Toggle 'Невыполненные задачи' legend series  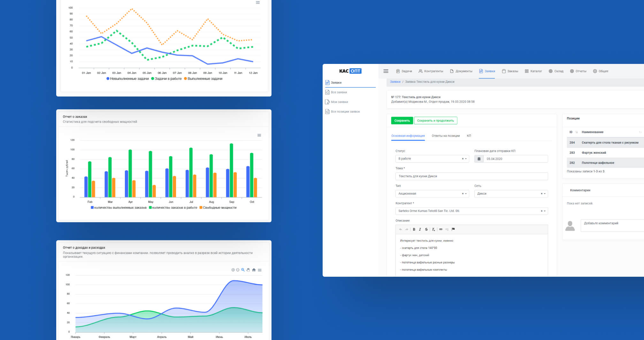tap(128, 79)
